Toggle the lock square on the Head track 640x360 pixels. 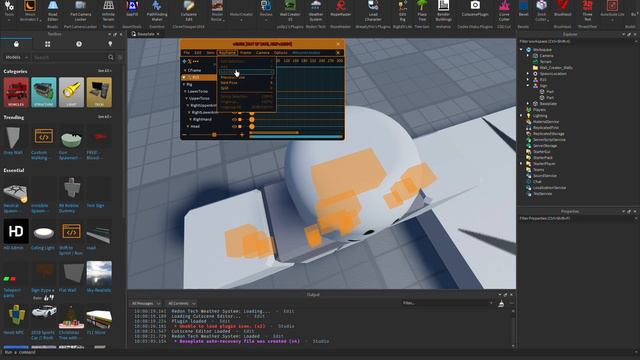click(240, 127)
